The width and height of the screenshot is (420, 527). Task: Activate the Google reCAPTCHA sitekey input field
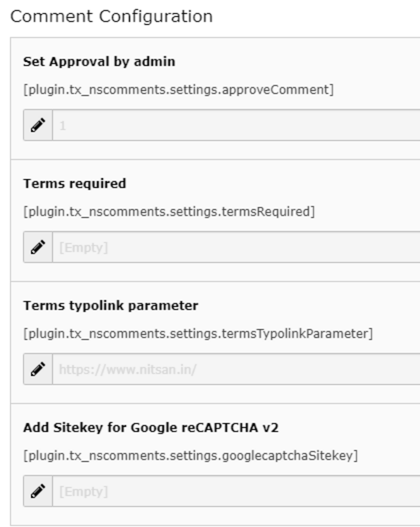(236, 491)
